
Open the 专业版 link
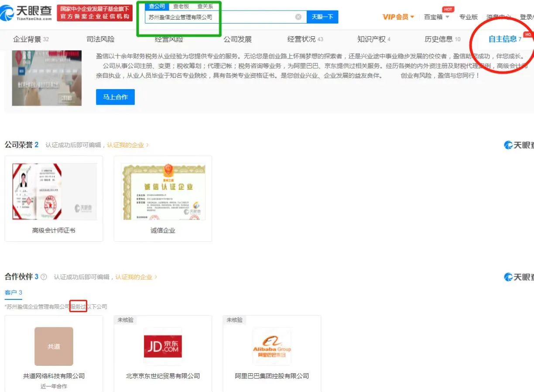pos(469,17)
